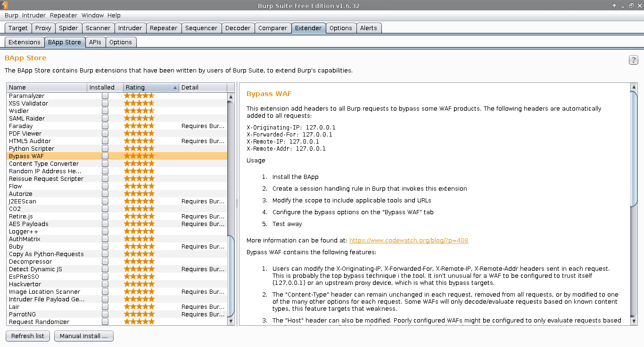
Task: Click extension list scrollbar up arrow
Action: coord(231,97)
